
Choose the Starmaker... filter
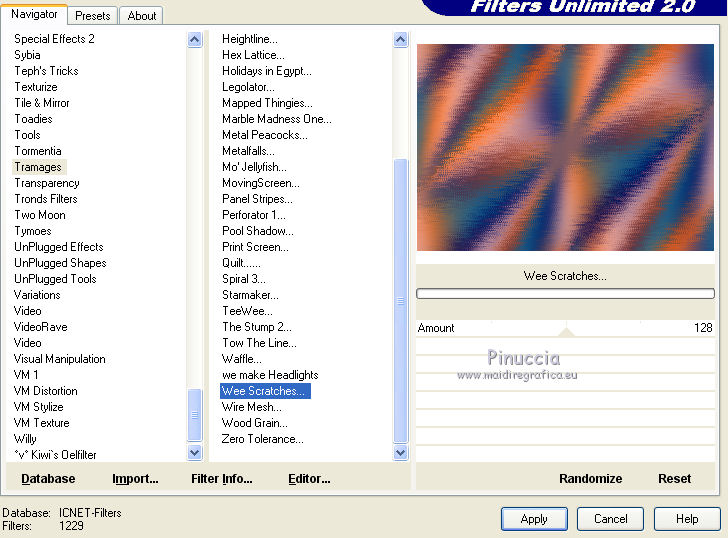point(250,295)
